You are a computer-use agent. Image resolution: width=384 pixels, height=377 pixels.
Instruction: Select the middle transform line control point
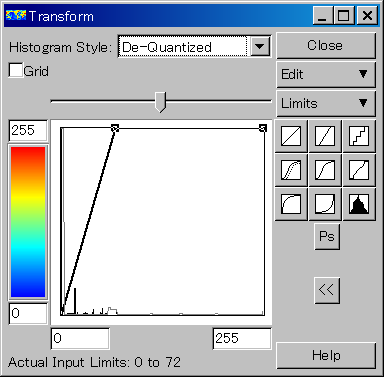[x=115, y=128]
